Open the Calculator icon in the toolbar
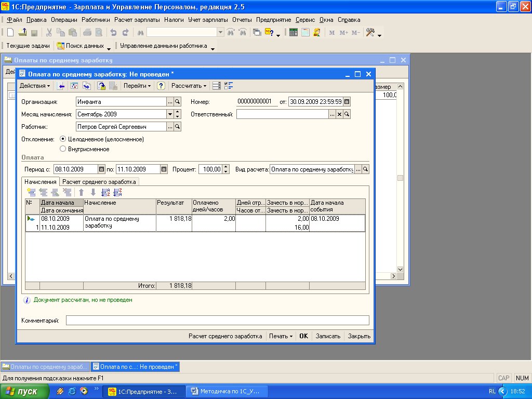 coord(294,32)
